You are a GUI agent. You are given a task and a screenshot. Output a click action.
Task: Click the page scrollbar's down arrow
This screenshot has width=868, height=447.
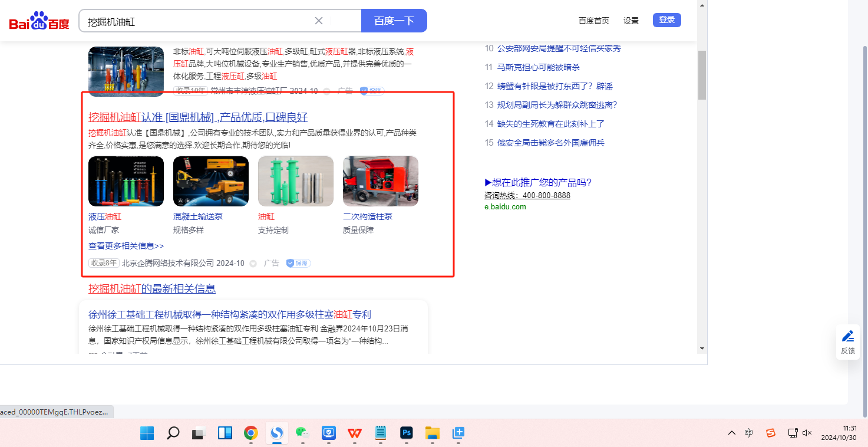702,349
